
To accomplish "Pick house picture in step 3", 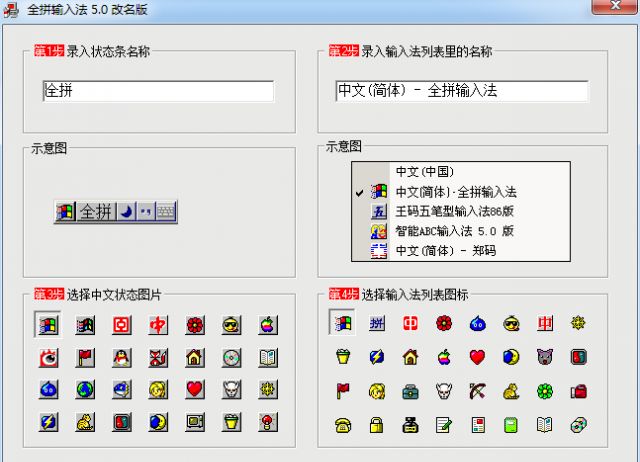I will coord(195,358).
